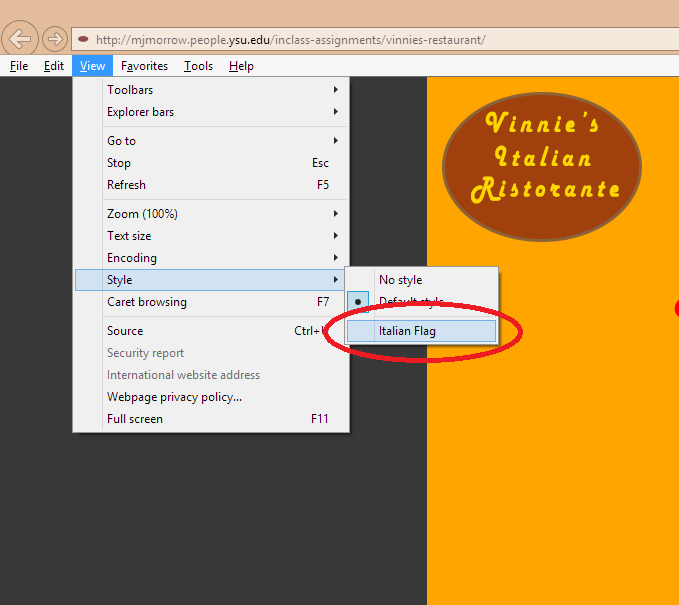Enable Caret browsing from View menu
This screenshot has width=679, height=605.
(x=147, y=302)
